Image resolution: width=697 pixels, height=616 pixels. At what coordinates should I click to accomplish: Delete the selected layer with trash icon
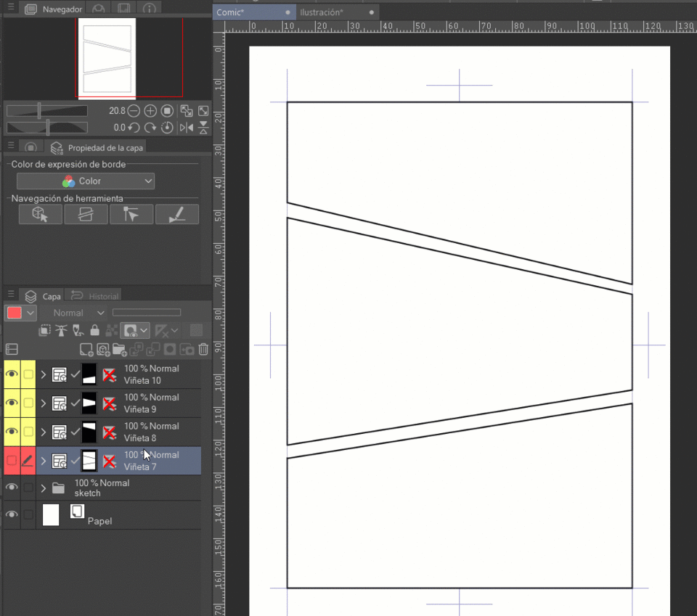coord(203,350)
